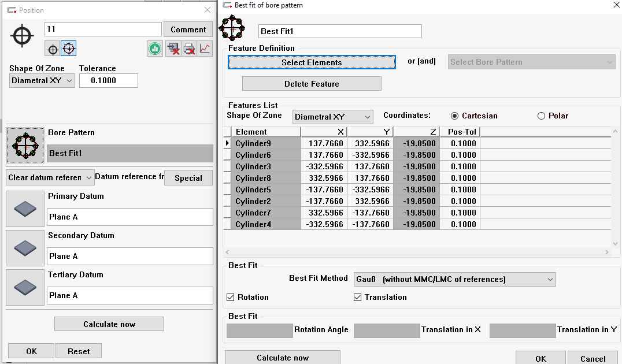Click the Primary Datum plane icon
This screenshot has height=364, width=622.
pyautogui.click(x=25, y=209)
